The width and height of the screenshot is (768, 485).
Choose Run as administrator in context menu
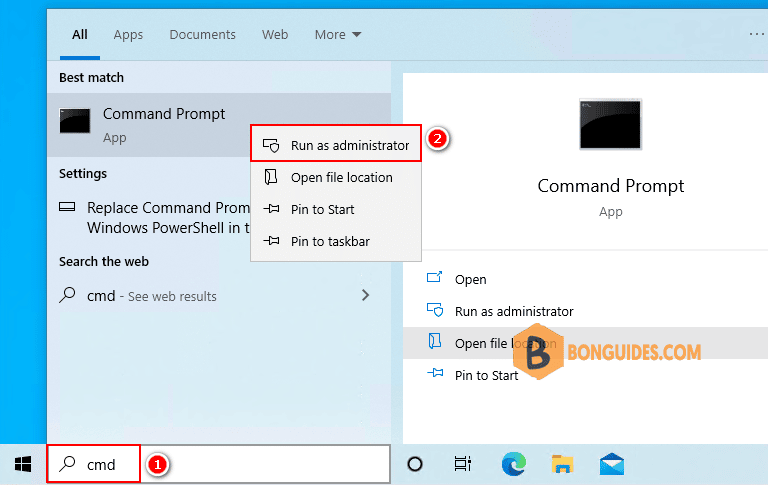click(336, 144)
